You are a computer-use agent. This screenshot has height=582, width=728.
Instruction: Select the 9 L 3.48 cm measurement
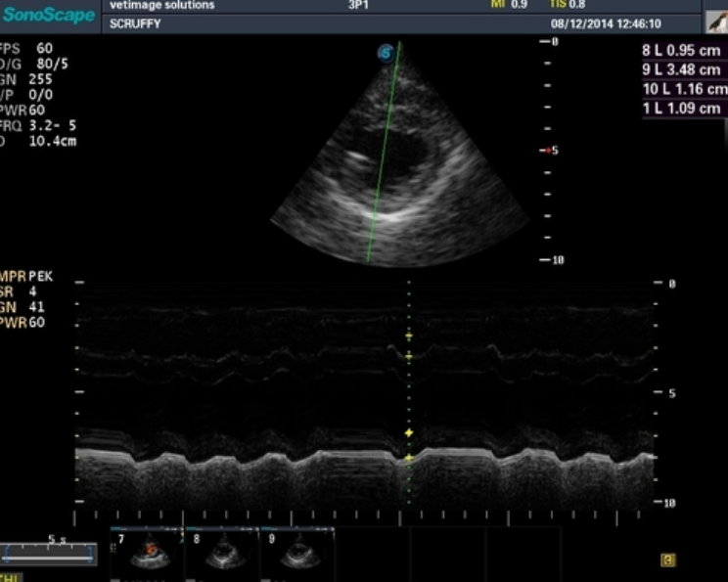(684, 69)
